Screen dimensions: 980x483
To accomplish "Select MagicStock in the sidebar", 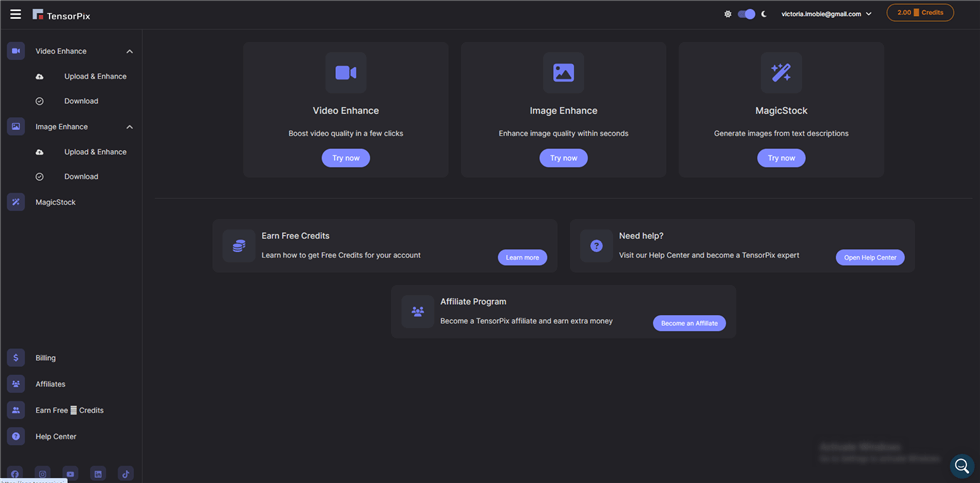I will 56,202.
